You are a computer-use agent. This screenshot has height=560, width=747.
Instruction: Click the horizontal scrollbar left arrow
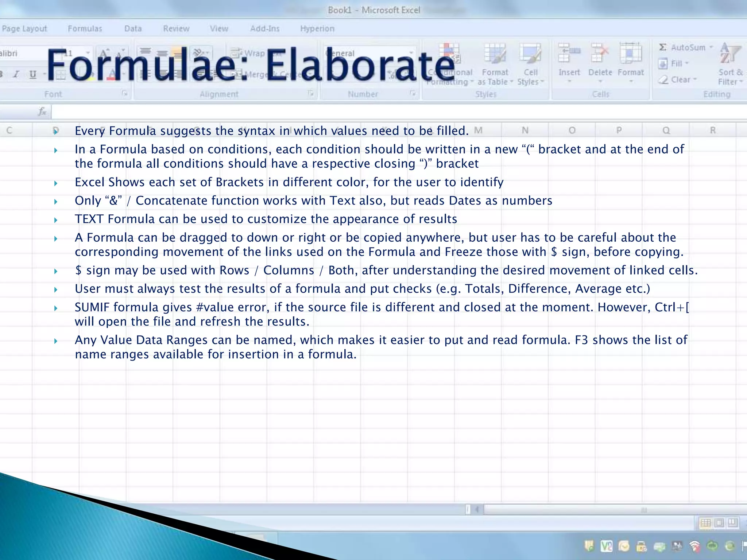pos(477,509)
